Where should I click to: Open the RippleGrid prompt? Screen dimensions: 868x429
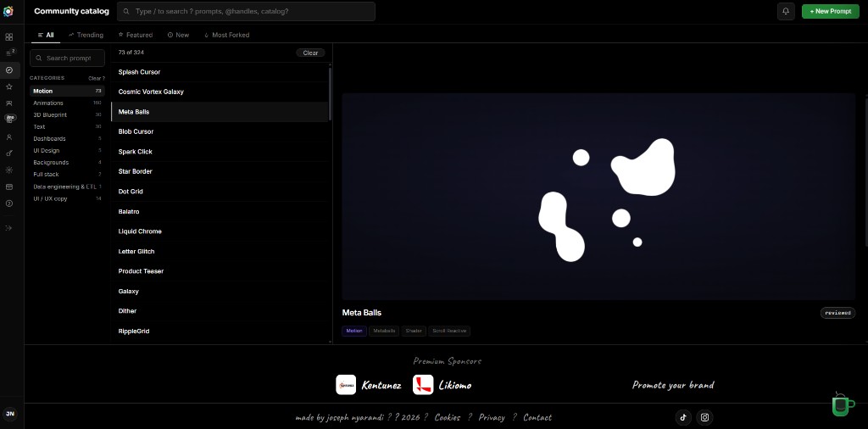pos(220,331)
